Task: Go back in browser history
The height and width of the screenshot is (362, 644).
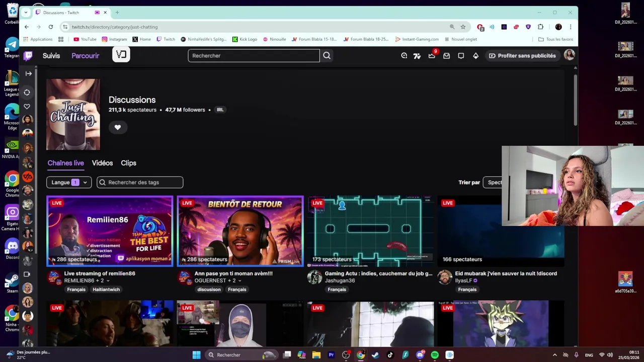Action: [27, 27]
